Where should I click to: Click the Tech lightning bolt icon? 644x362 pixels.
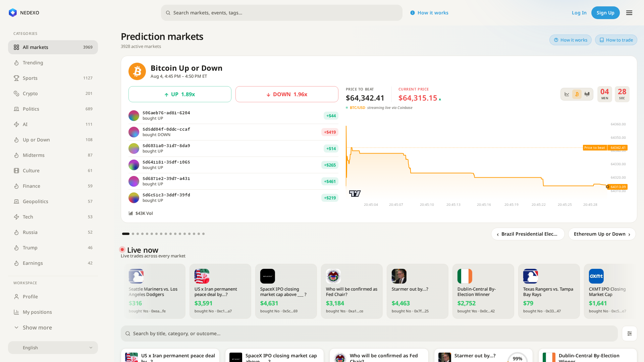coord(16,217)
